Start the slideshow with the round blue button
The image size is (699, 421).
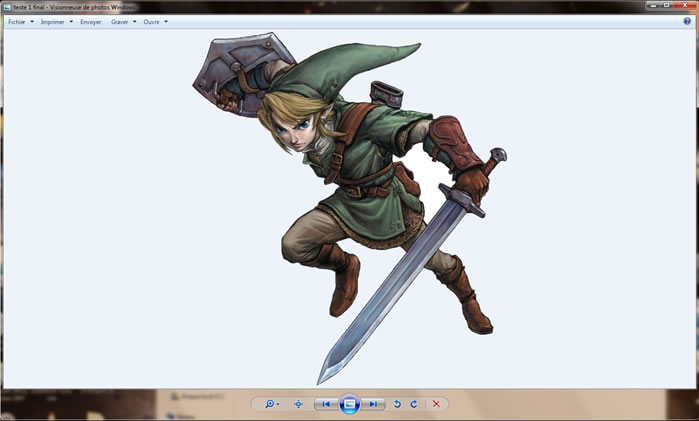coord(350,404)
